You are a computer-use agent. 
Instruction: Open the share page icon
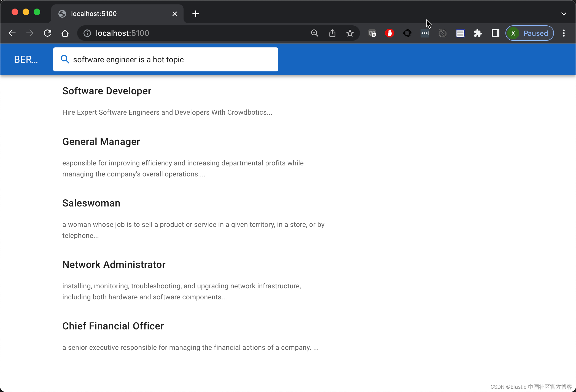(x=332, y=33)
